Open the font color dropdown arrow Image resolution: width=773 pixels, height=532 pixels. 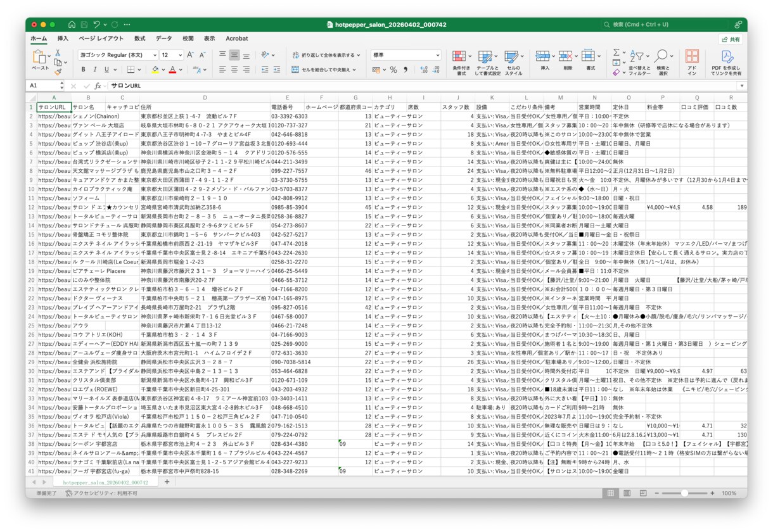coord(181,70)
